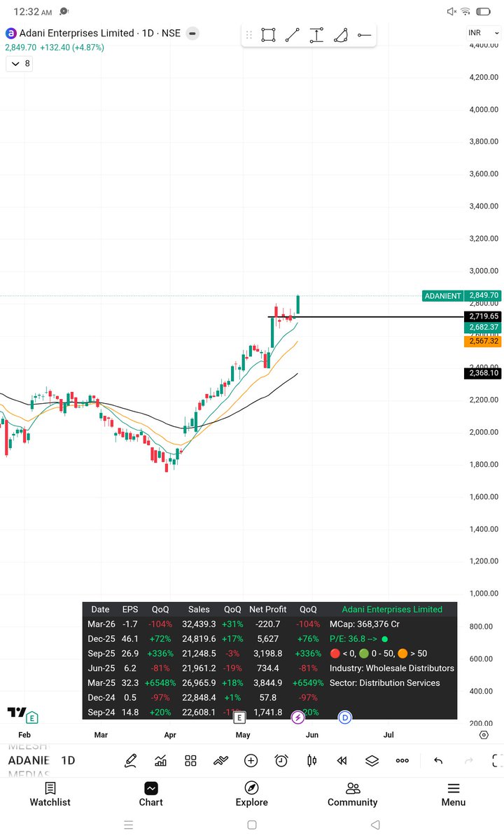Tap the Dec-25 EPS value 46.1
The height and width of the screenshot is (840, 504).
(x=131, y=639)
